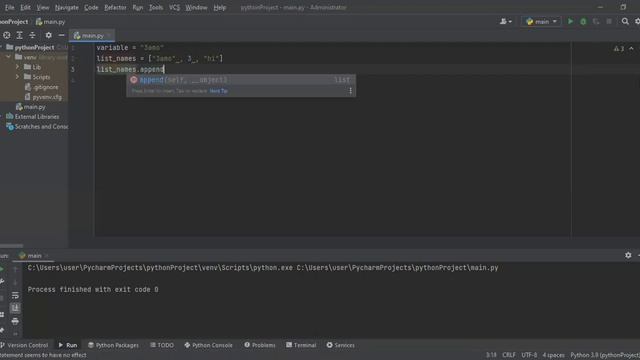Click Expand All icon in Project panel

pyautogui.click(x=19, y=35)
